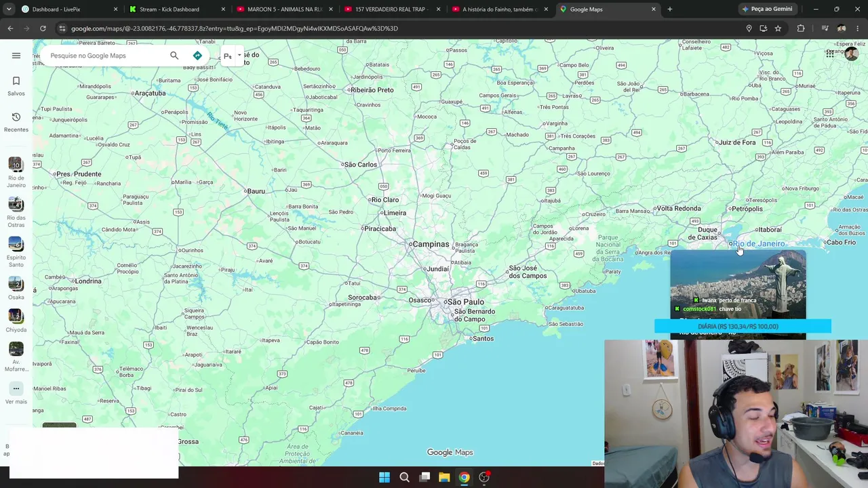Viewport: 868px width, 488px height.
Task: Click Pres. Prudente label on map
Action: 79,174
